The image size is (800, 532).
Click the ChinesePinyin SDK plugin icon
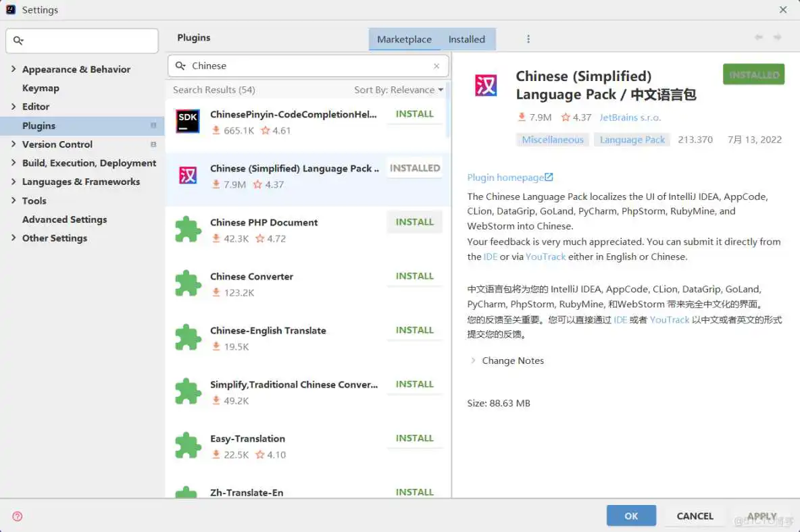(x=188, y=122)
